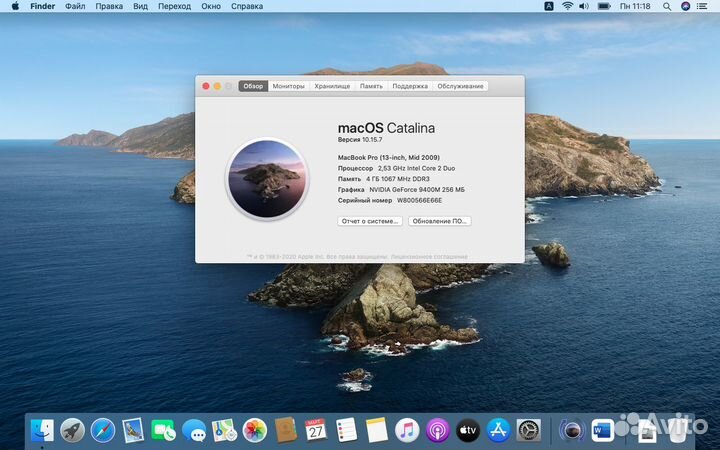720x450 pixels.
Task: Open the Вид menu
Action: [141, 6]
